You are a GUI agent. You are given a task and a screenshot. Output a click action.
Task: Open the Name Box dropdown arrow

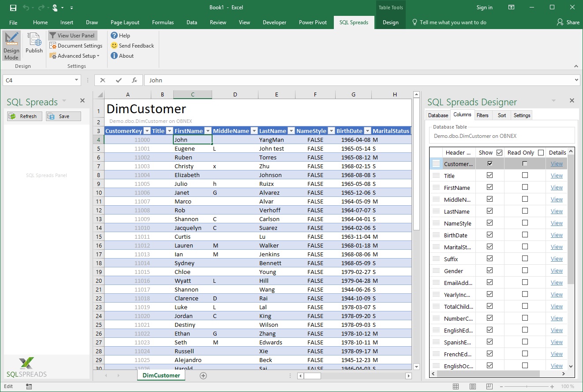point(76,80)
